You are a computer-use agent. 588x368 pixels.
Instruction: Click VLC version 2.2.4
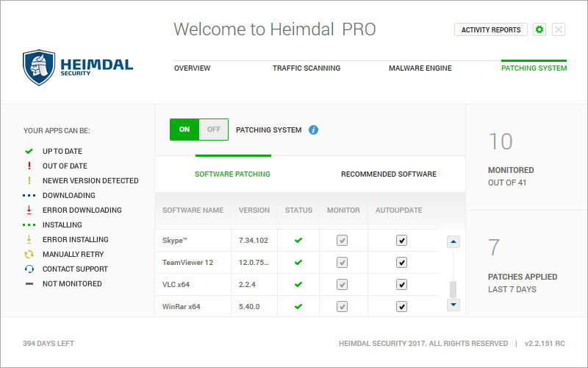(247, 285)
